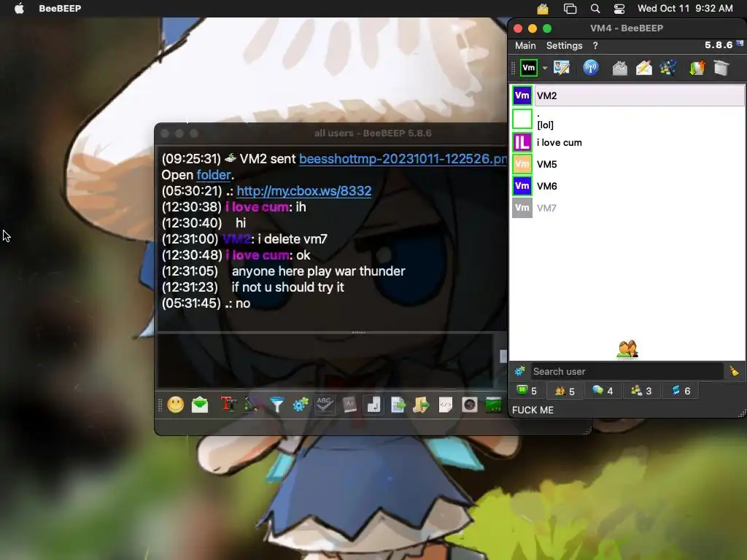Toggle ABC spell checking
The width and height of the screenshot is (747, 560).
[325, 405]
